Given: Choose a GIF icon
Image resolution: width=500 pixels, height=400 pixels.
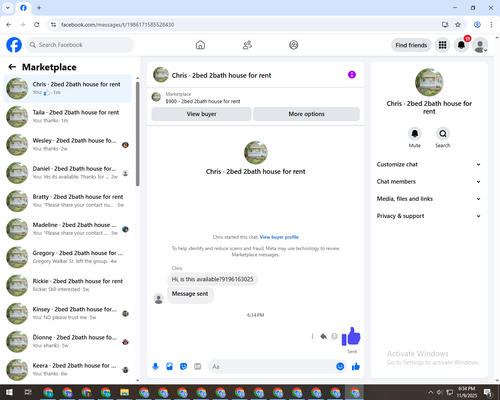Looking at the screenshot, I should (198, 367).
